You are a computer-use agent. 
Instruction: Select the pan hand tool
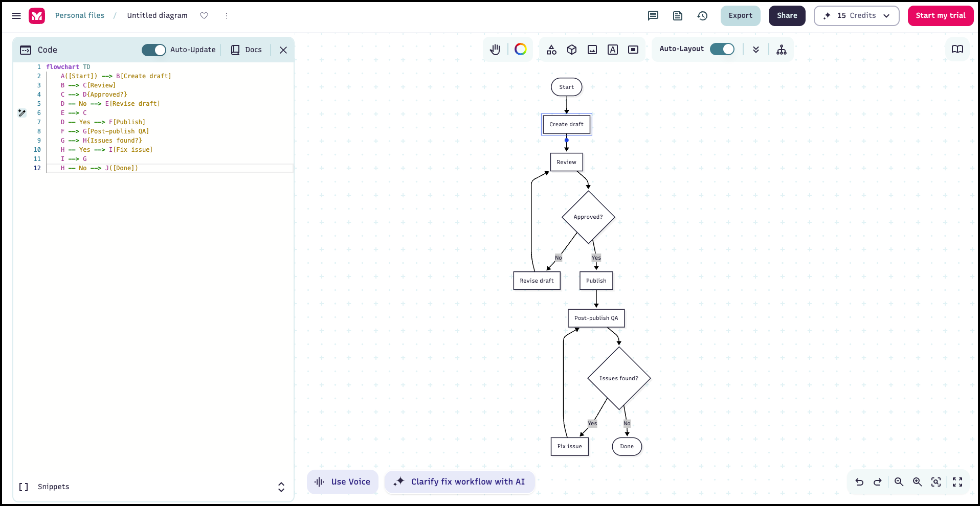[495, 50]
